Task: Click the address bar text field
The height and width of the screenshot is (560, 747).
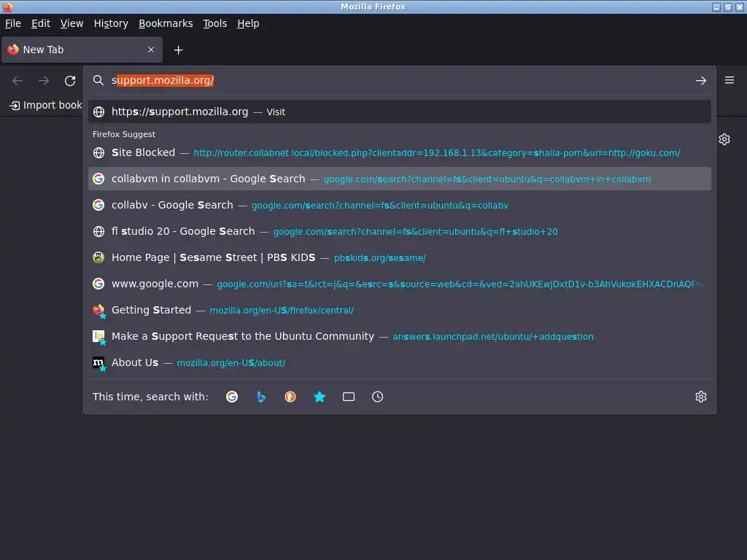Action: click(399, 80)
